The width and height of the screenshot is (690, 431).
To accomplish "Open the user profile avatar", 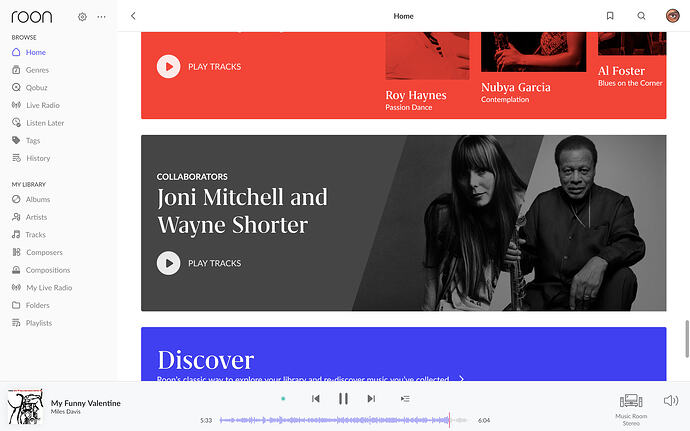I will tap(672, 16).
